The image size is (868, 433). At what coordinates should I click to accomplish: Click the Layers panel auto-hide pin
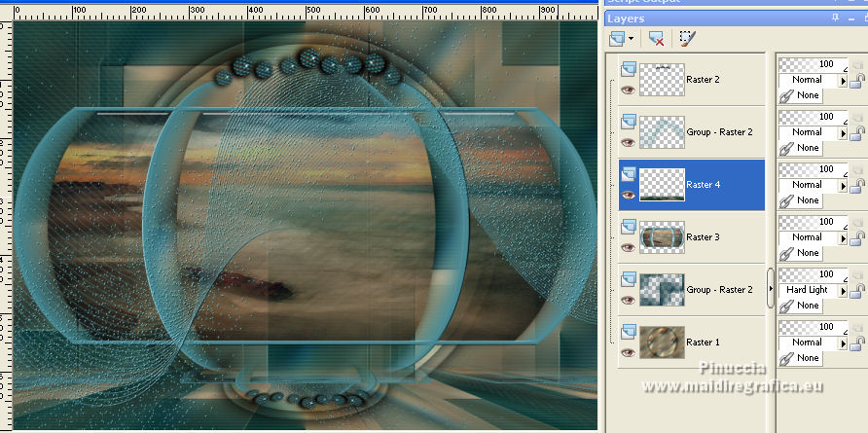pyautogui.click(x=835, y=18)
